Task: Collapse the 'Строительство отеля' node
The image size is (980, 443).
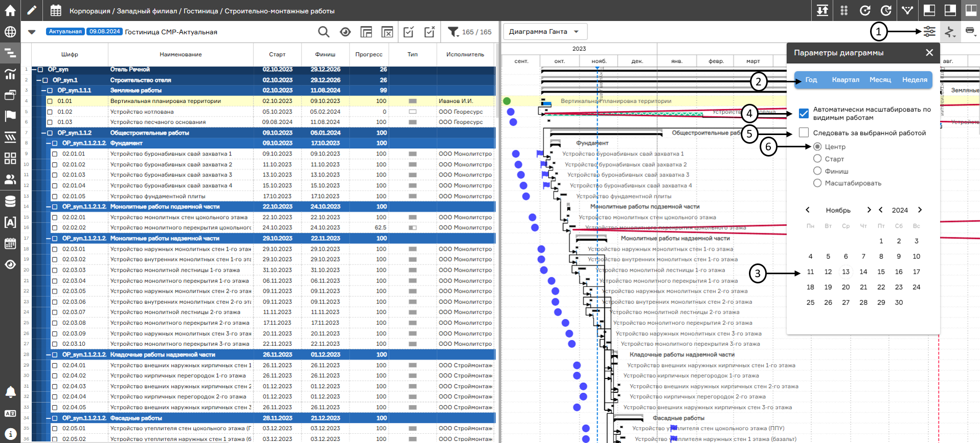Action: pos(39,80)
